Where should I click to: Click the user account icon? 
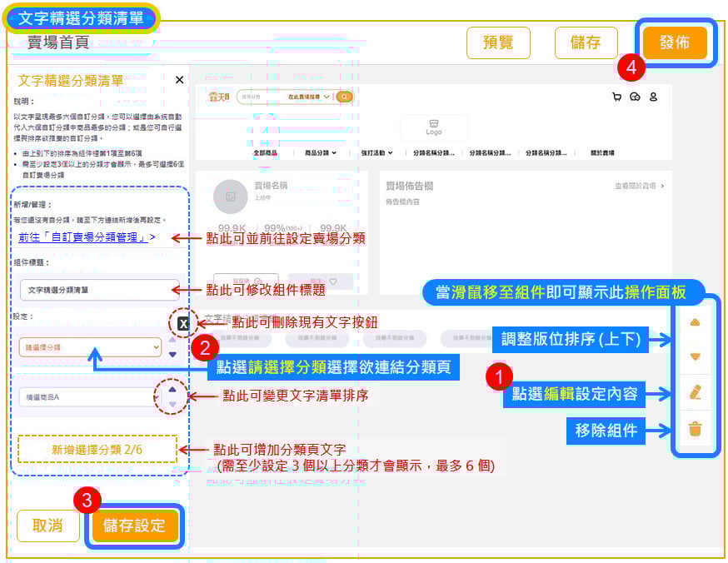[x=653, y=97]
